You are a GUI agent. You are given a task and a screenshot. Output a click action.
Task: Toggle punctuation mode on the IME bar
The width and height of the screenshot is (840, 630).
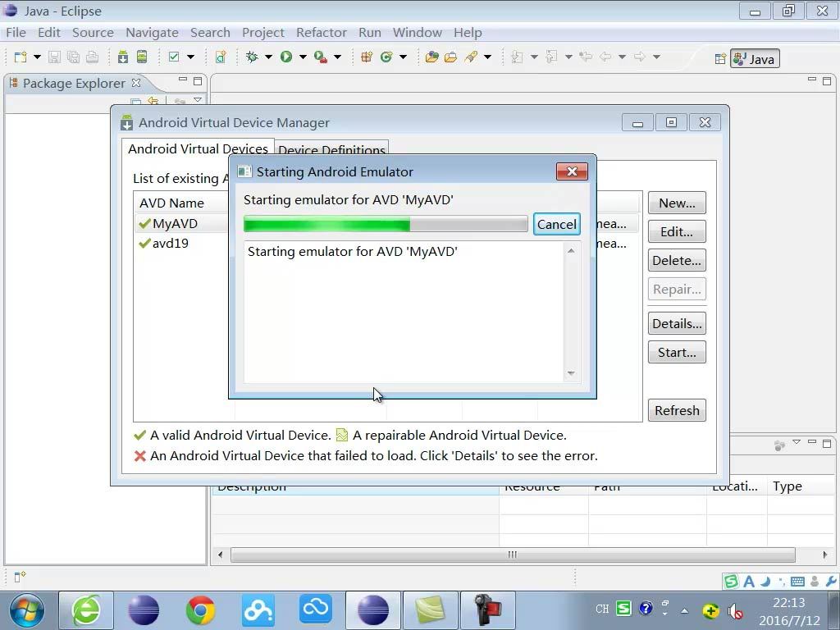781,582
